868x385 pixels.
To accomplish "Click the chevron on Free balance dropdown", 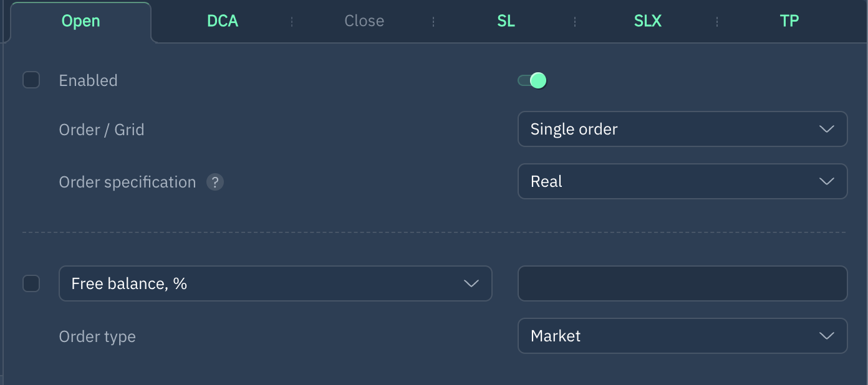I will [471, 284].
